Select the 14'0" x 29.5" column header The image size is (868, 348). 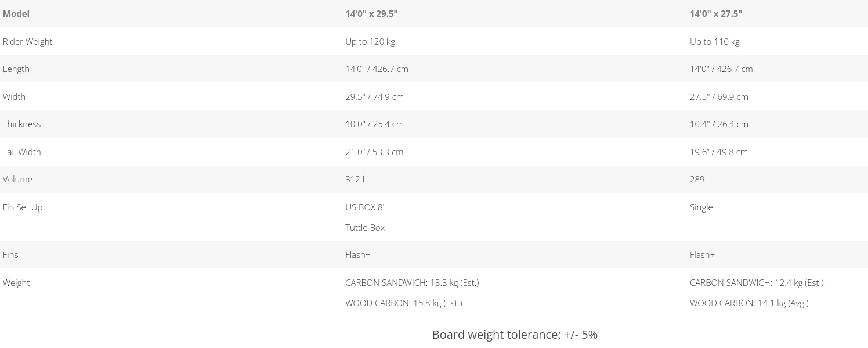pos(371,14)
